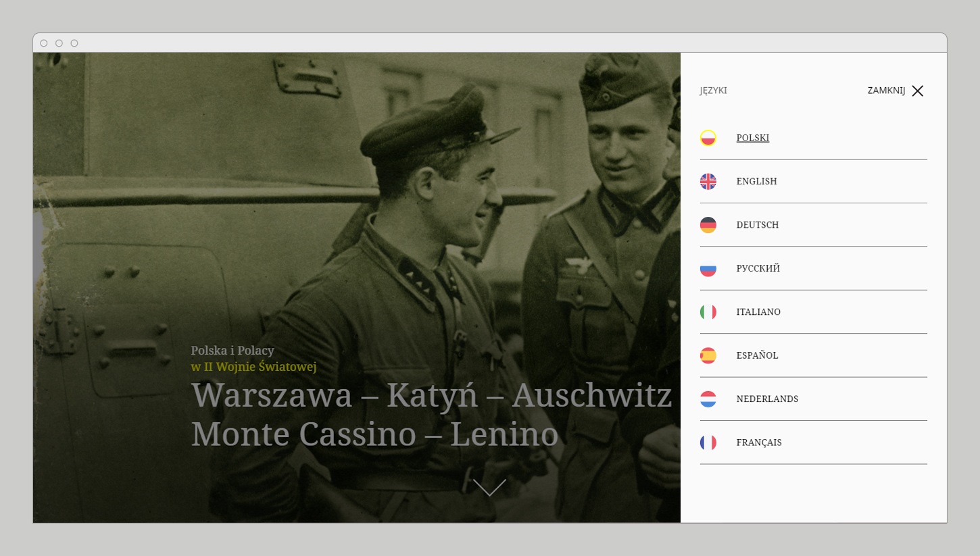Image resolution: width=980 pixels, height=556 pixels.
Task: Click the German flag icon
Action: tap(708, 225)
